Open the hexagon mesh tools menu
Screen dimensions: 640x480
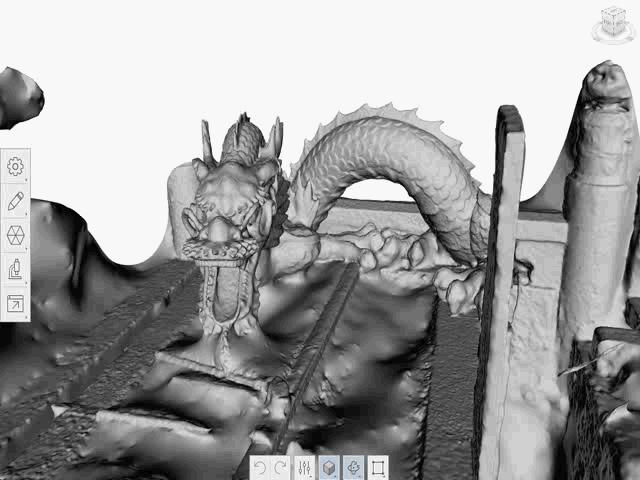pos(15,235)
